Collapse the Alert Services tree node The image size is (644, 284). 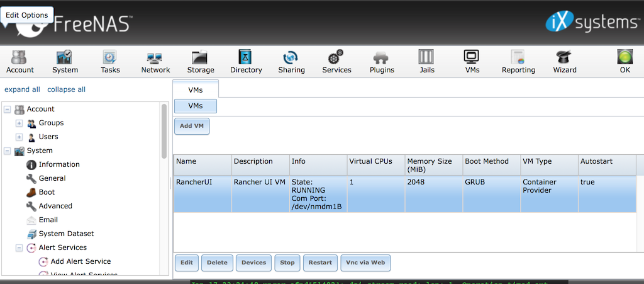point(19,248)
